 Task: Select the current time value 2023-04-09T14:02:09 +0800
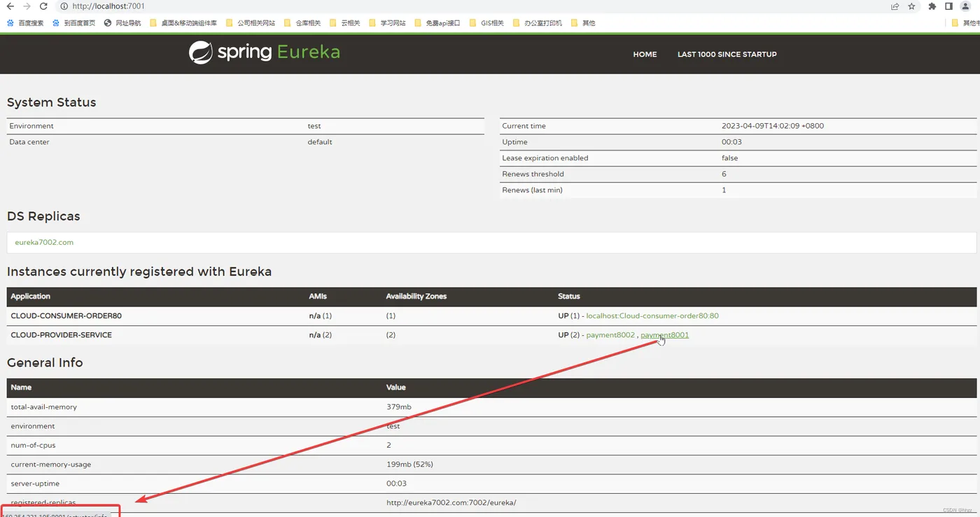point(773,126)
